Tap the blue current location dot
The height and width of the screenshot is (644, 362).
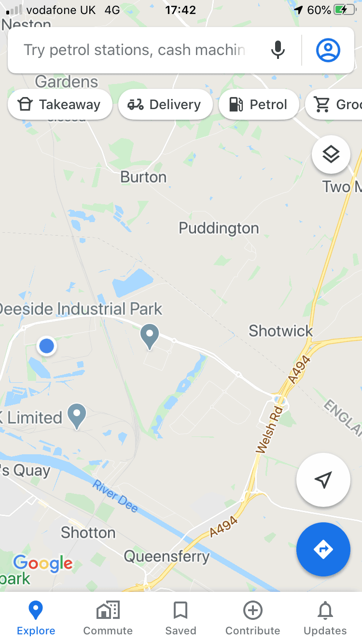(x=47, y=346)
